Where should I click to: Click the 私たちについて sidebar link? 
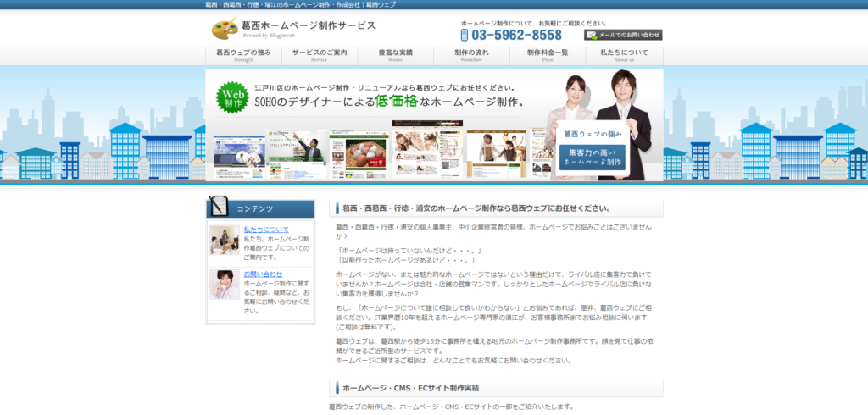tap(266, 230)
